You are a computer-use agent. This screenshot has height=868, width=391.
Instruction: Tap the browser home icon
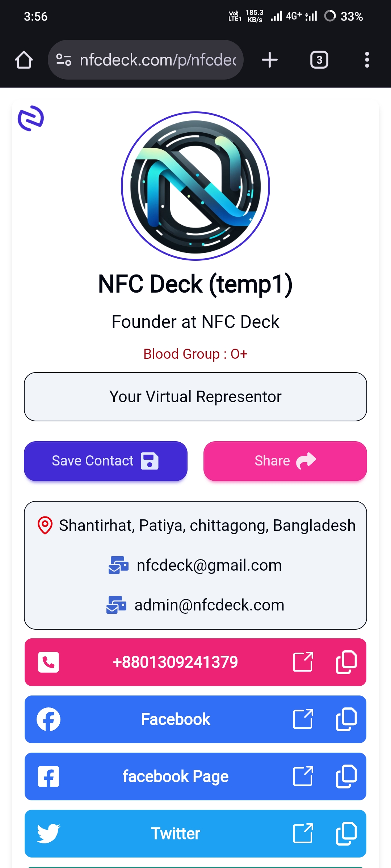(24, 60)
